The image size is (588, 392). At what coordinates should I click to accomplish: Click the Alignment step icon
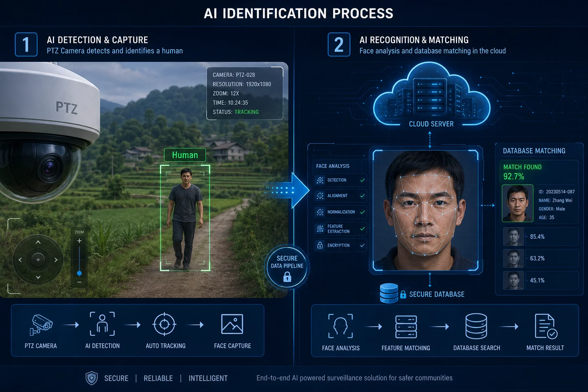click(320, 196)
